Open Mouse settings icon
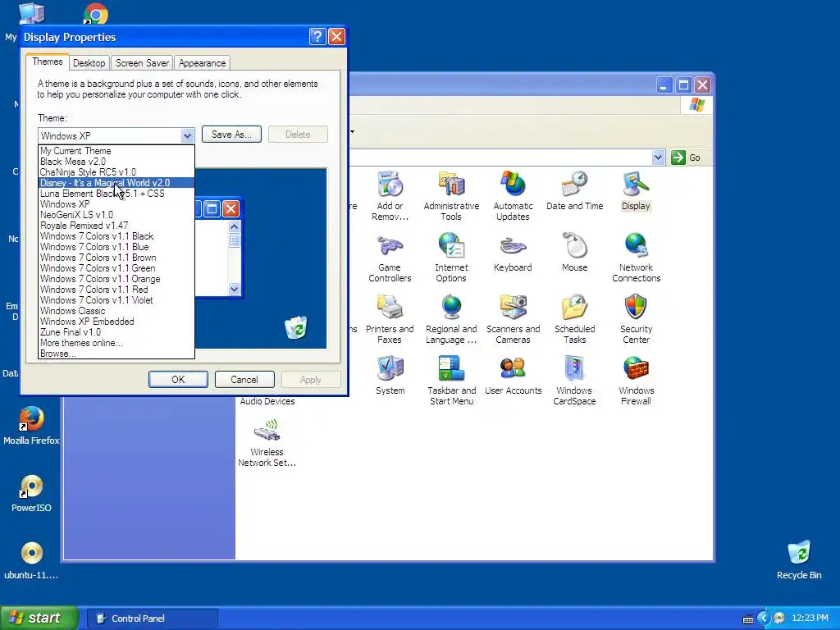 574,253
